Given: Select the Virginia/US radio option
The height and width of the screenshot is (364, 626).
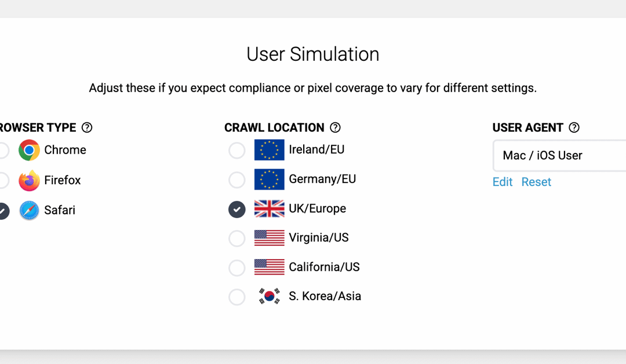Looking at the screenshot, I should [236, 238].
